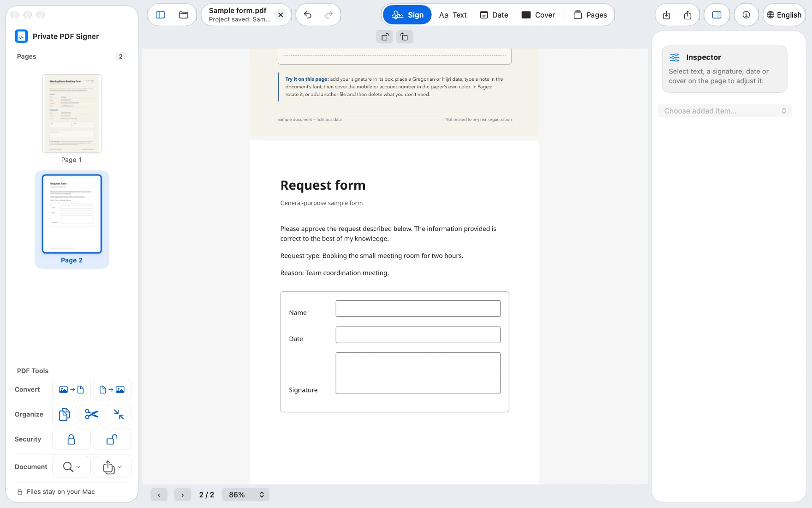The image size is (812, 508).
Task: Click the Date field on the form
Action: point(418,335)
